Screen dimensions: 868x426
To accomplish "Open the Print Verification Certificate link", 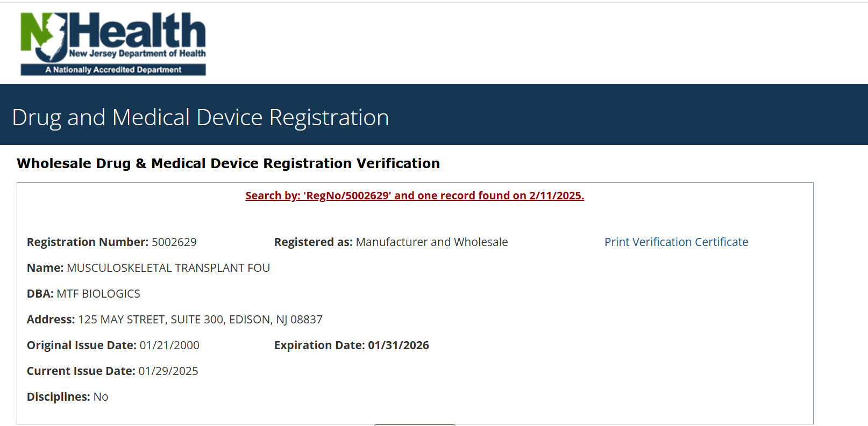I will (676, 242).
